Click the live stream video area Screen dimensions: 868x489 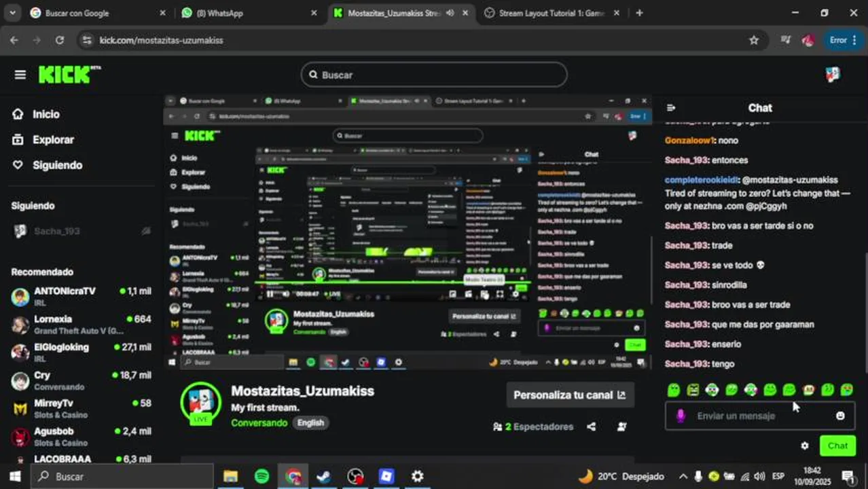(x=408, y=232)
